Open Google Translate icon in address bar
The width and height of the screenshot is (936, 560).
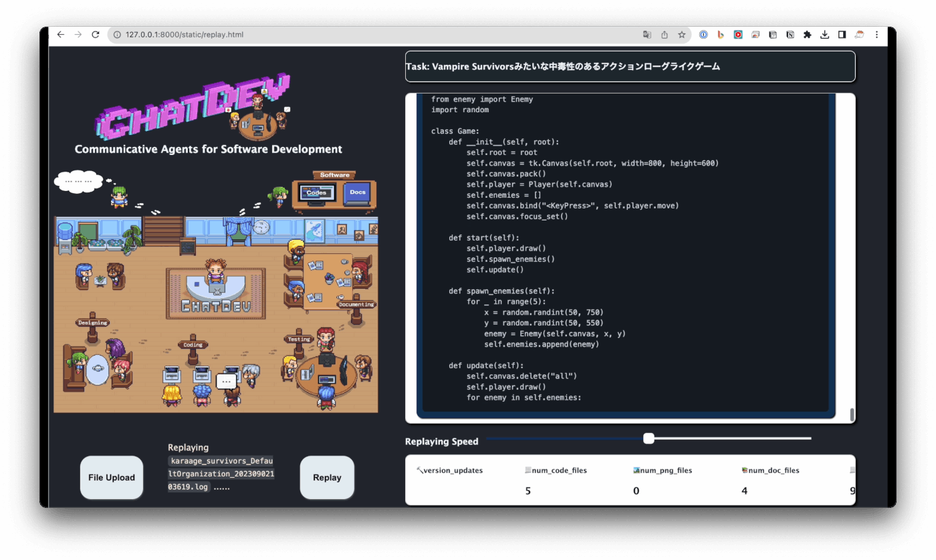click(647, 34)
